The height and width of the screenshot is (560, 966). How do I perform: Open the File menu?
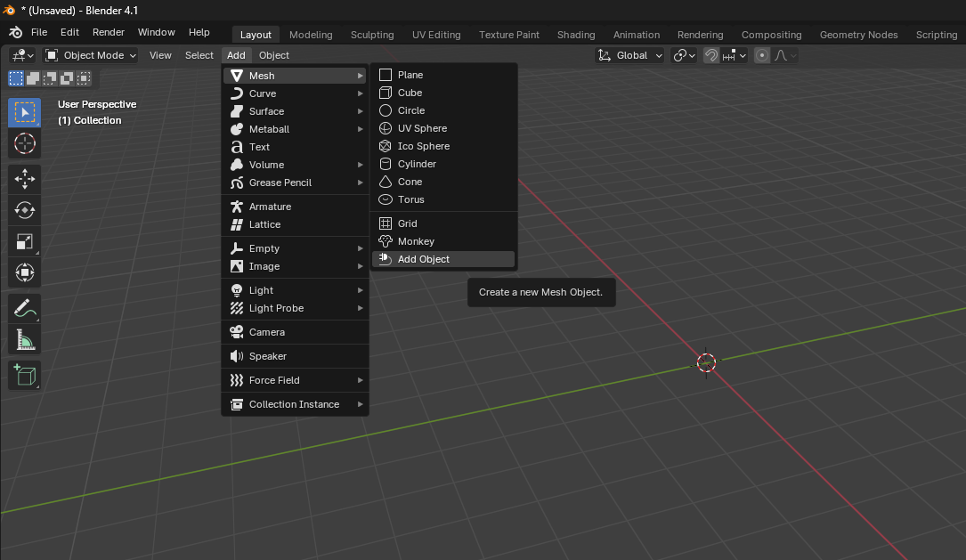pos(39,32)
